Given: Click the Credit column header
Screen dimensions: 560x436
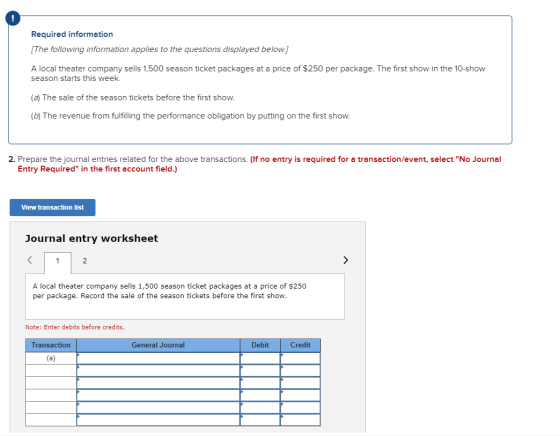Looking at the screenshot, I should click(300, 345).
